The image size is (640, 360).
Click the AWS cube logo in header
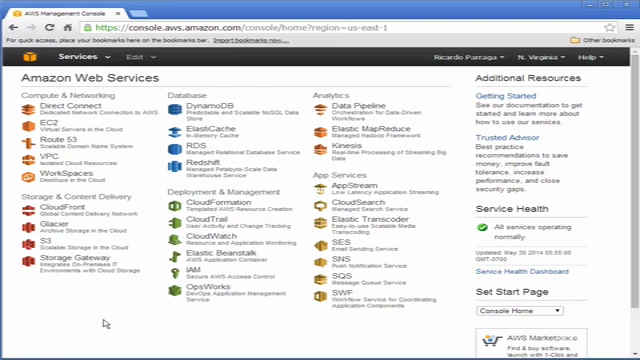tap(30, 57)
